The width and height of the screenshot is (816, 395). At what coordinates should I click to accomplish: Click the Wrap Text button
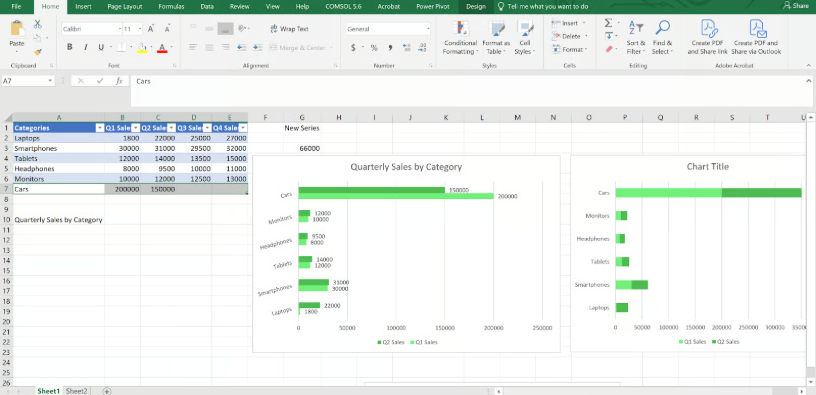[289, 29]
